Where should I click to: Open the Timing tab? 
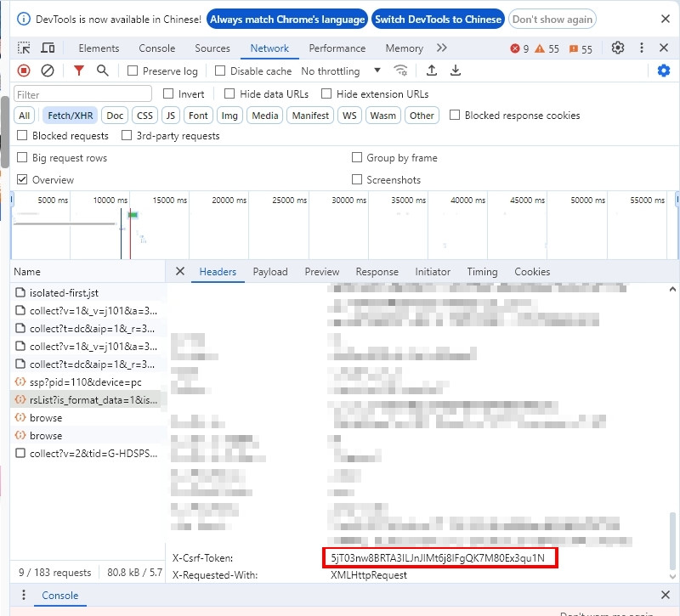(482, 272)
